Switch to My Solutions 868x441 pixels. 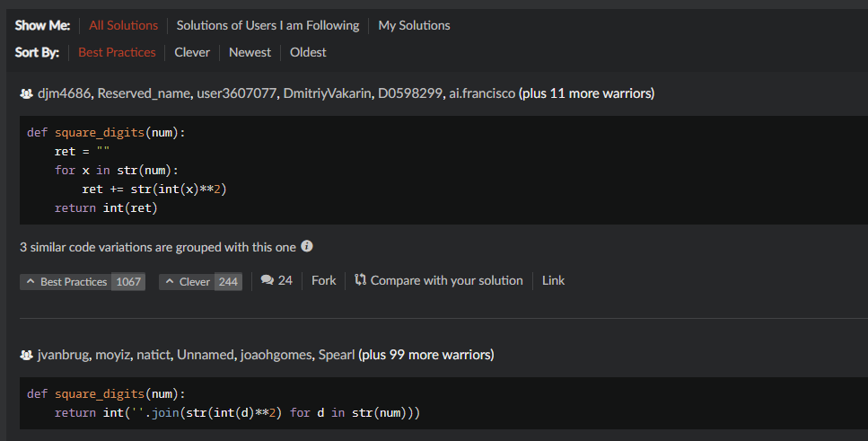[x=414, y=25]
